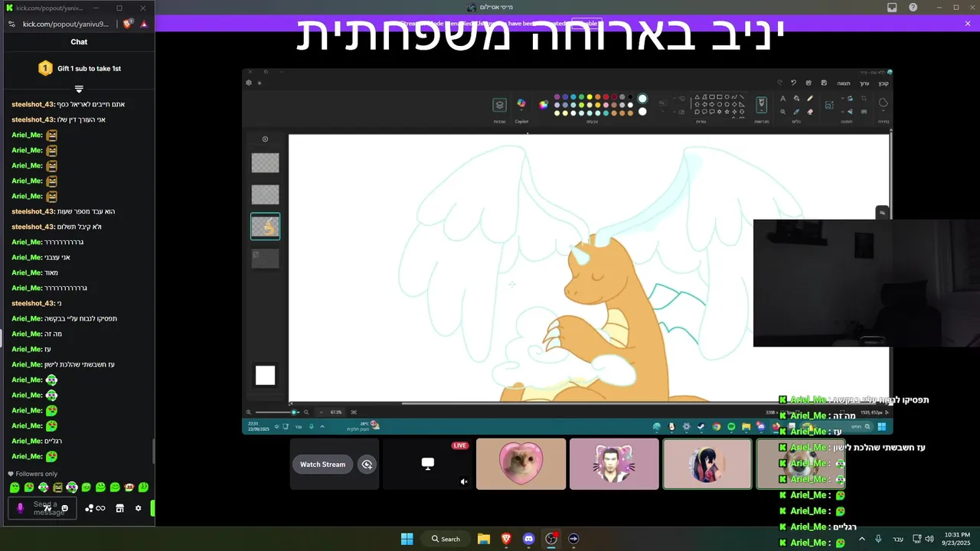Select the LIVE screen share tile
The height and width of the screenshot is (551, 980).
tap(427, 464)
